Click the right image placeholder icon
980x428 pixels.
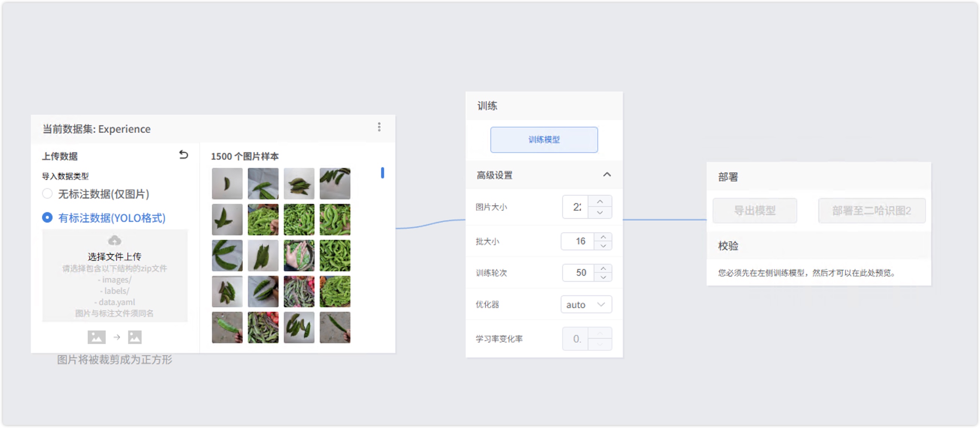click(x=135, y=337)
